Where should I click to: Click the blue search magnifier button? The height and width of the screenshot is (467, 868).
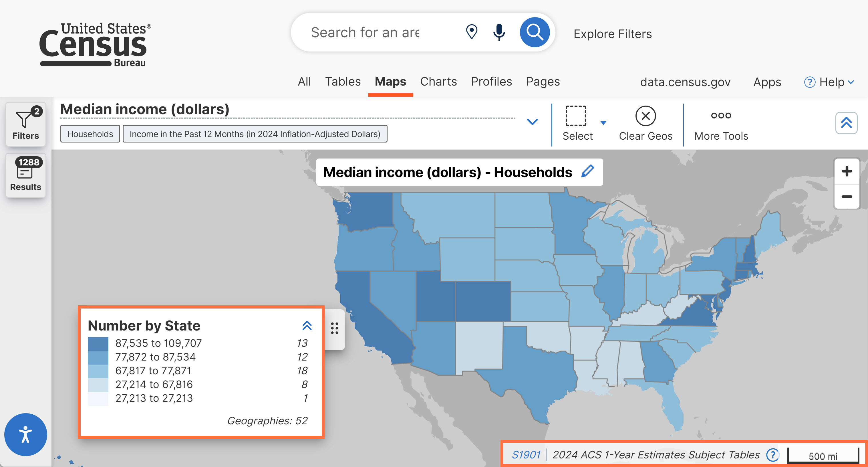[535, 32]
